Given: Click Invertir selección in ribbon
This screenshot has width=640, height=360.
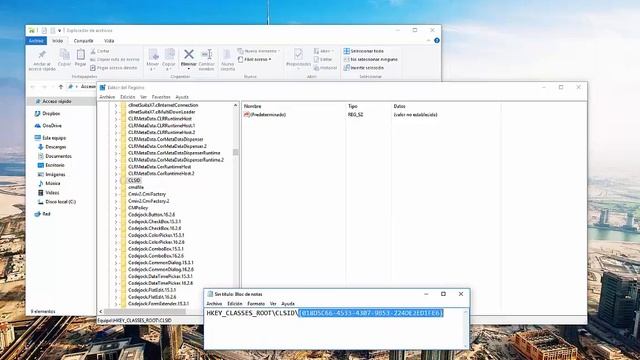Looking at the screenshot, I should (364, 68).
